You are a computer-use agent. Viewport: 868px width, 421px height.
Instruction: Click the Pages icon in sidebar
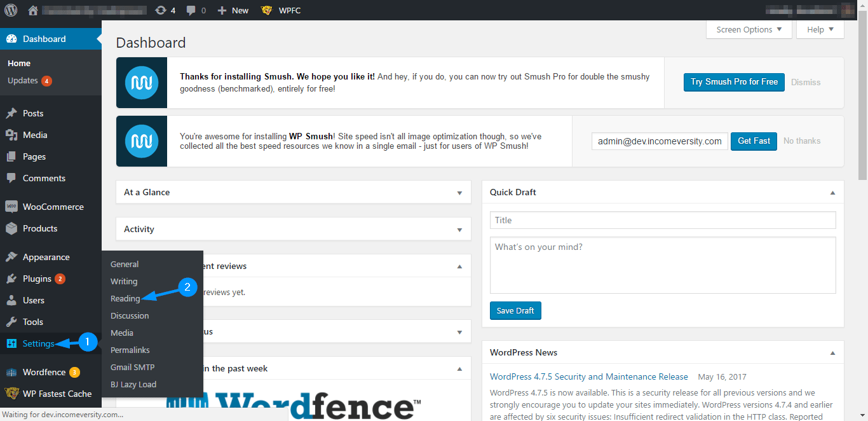11,156
